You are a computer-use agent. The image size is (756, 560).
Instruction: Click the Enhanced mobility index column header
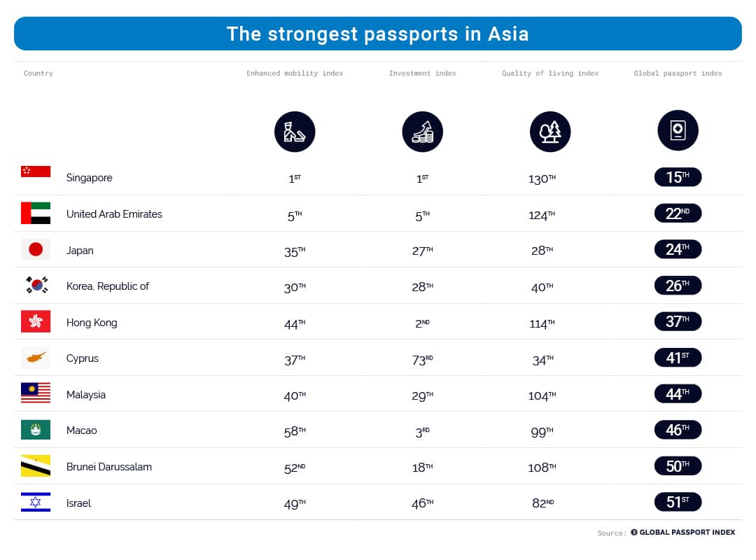coord(295,73)
